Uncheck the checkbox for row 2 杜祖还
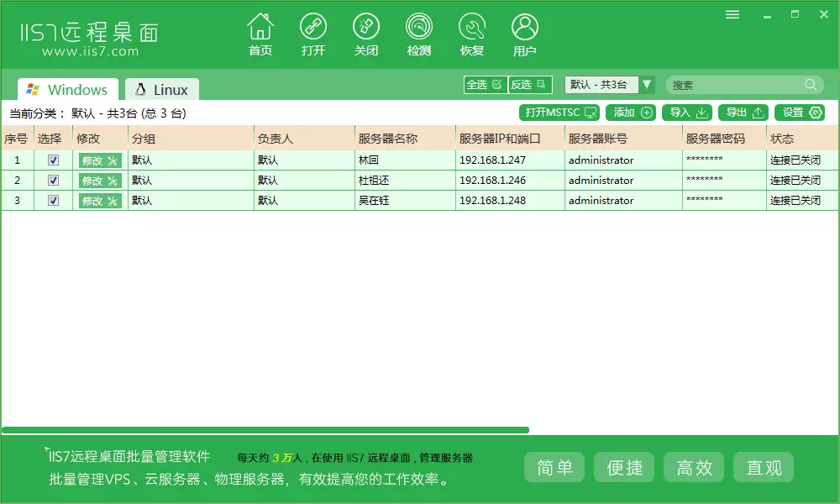Screen dimensions: 840x504 [x=53, y=180]
